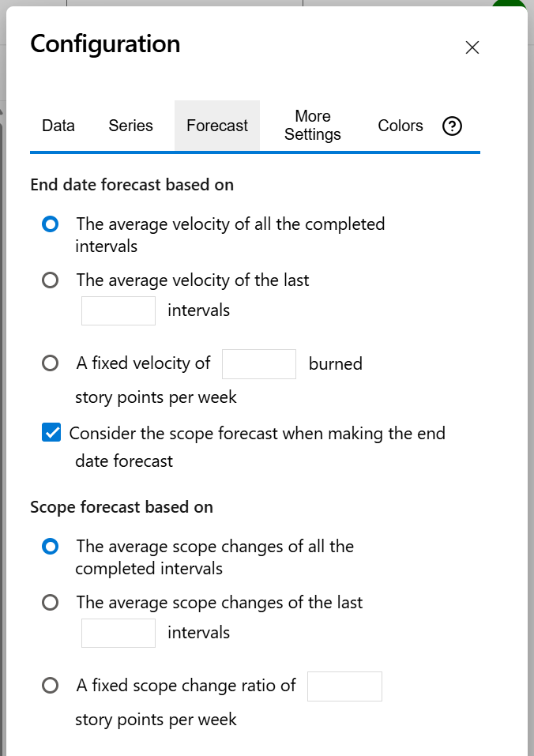Select average velocity of the last intervals
This screenshot has width=534, height=756.
point(50,280)
